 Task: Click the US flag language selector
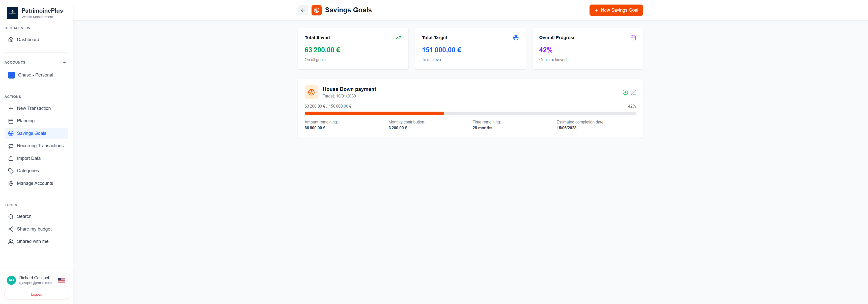click(x=61, y=280)
